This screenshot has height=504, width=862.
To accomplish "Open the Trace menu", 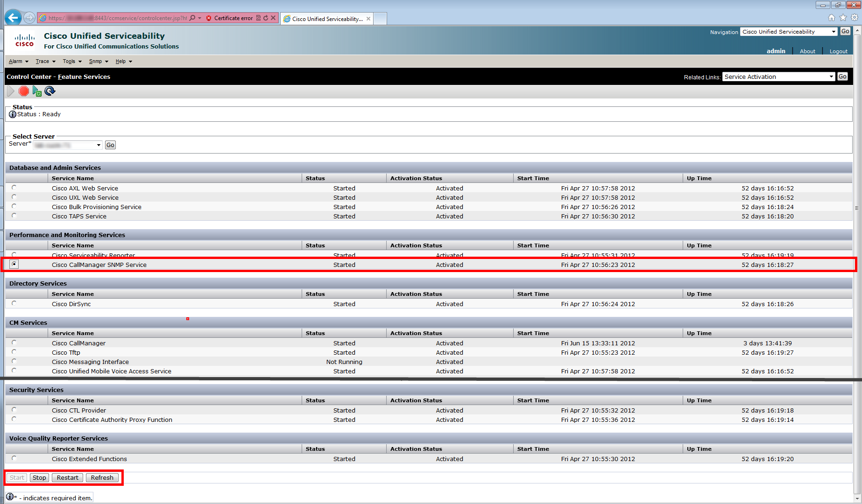I will [45, 61].
